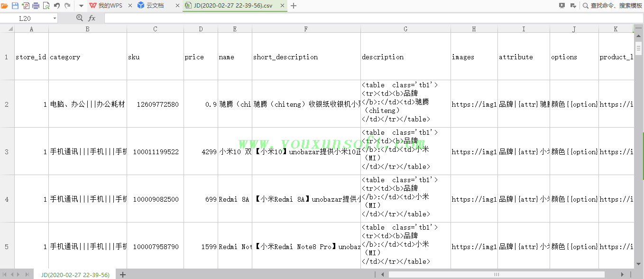Select column G header
The image size is (644, 279).
405,29
